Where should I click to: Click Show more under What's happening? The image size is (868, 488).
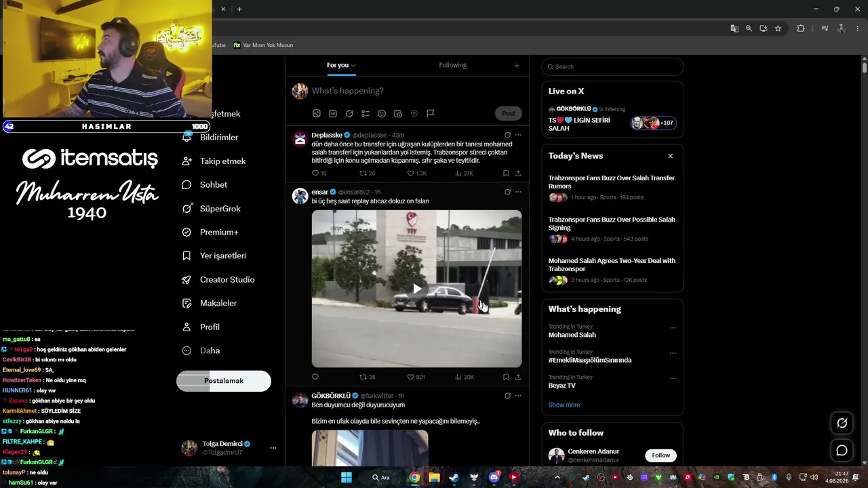tap(564, 405)
